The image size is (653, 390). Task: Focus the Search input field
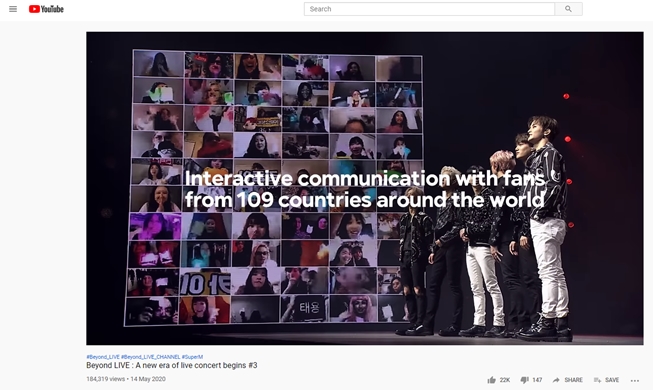(x=429, y=9)
